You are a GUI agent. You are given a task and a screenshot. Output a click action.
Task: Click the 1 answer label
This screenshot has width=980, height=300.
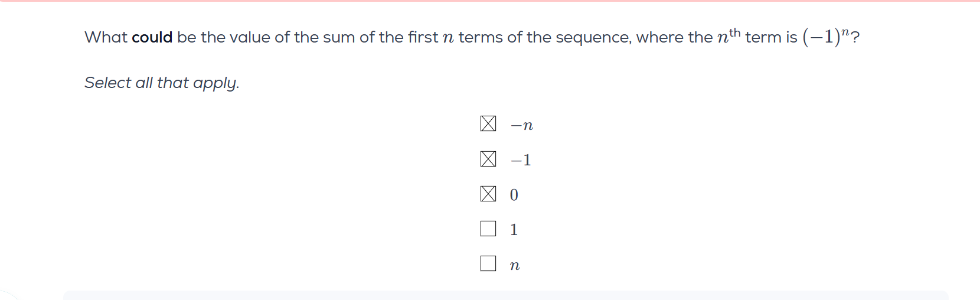click(514, 230)
